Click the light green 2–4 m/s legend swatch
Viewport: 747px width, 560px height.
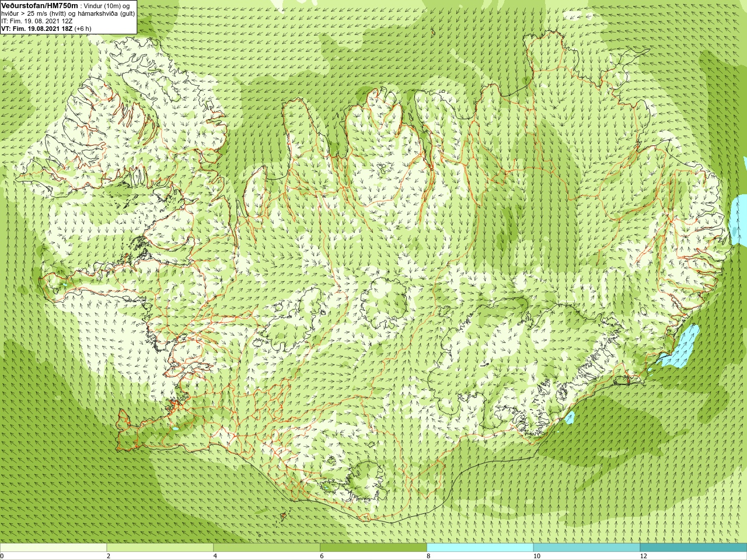point(160,548)
